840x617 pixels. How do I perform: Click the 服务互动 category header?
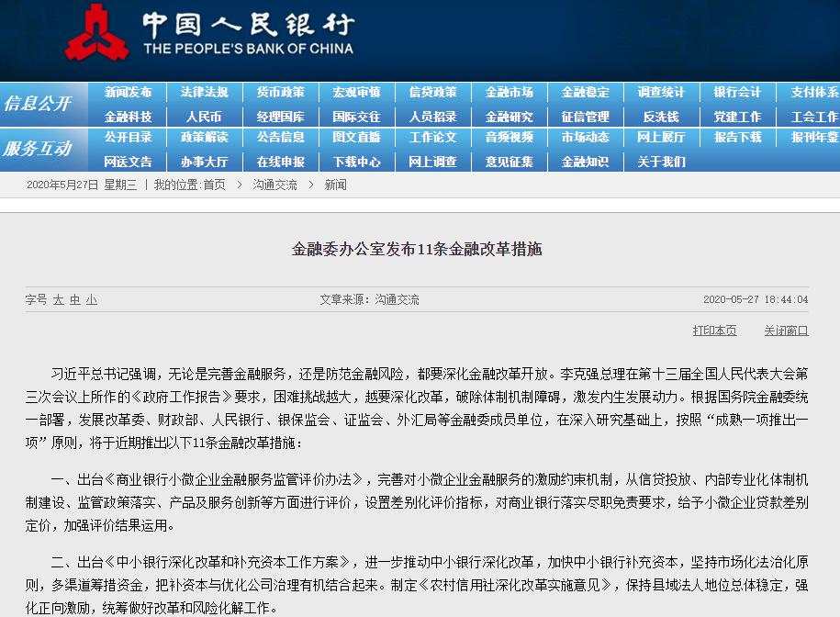[38, 149]
